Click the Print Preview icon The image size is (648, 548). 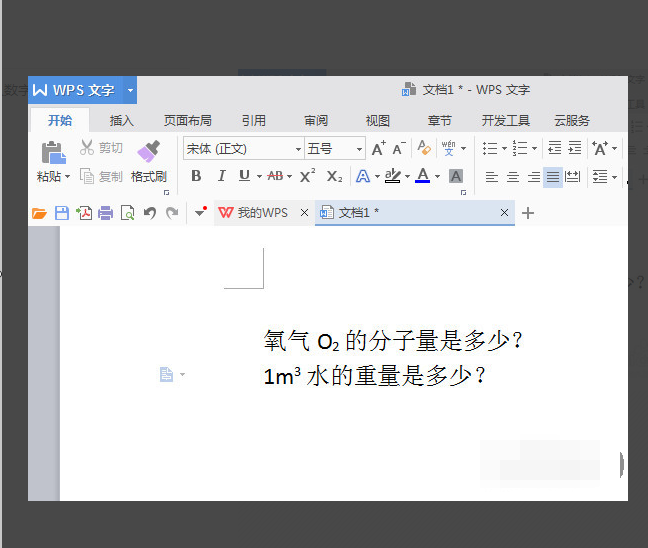point(127,213)
